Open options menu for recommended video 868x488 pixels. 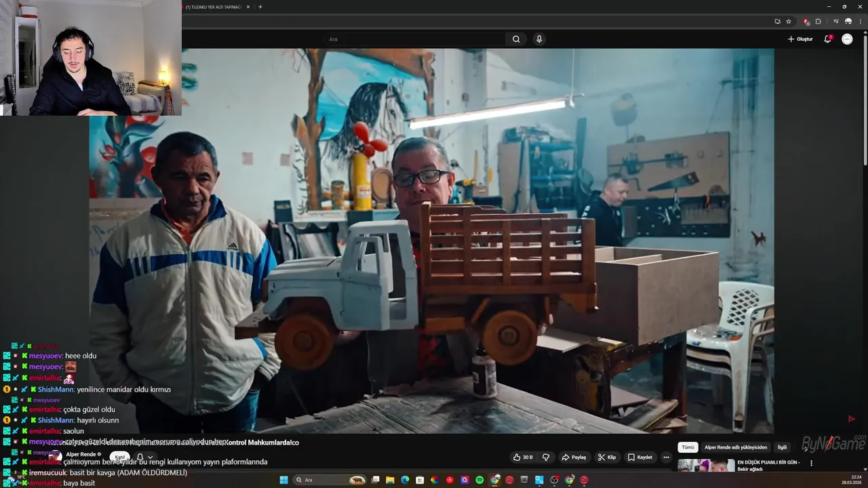(811, 464)
